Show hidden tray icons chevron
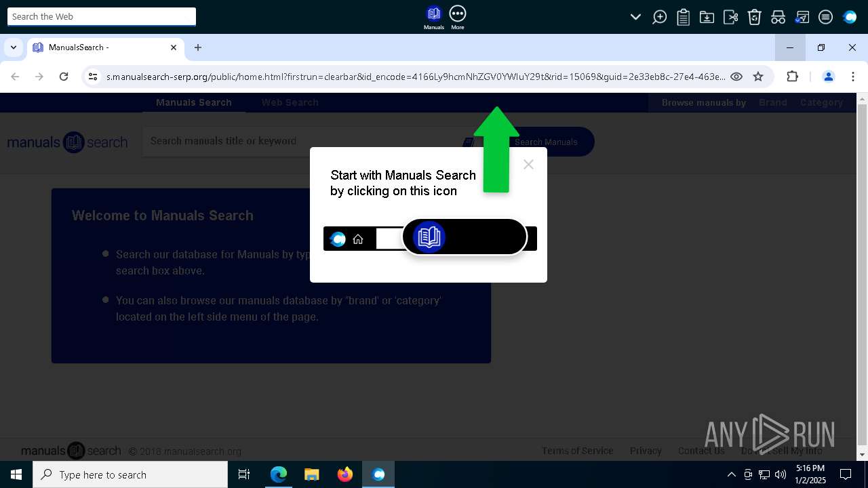868x488 pixels. (x=731, y=474)
